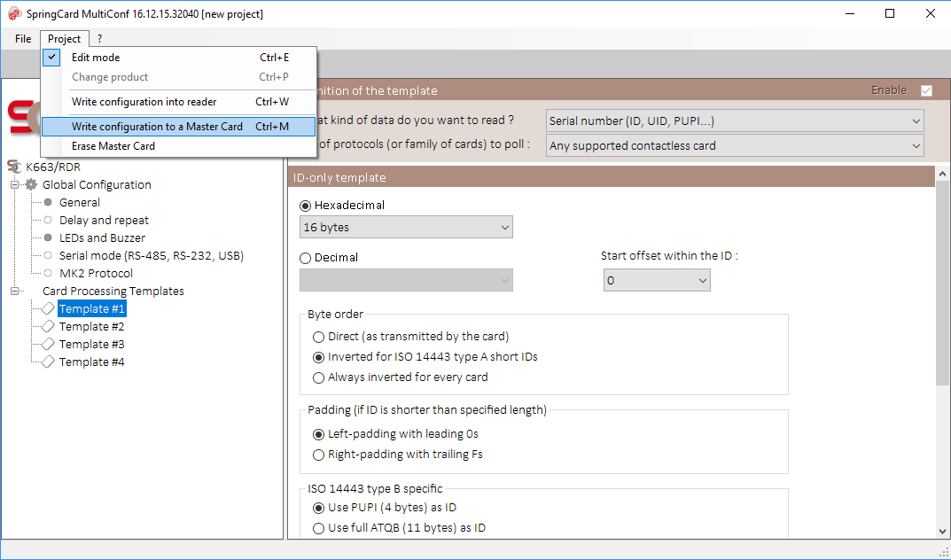Collapse the Card Processing Templates node

click(14, 291)
